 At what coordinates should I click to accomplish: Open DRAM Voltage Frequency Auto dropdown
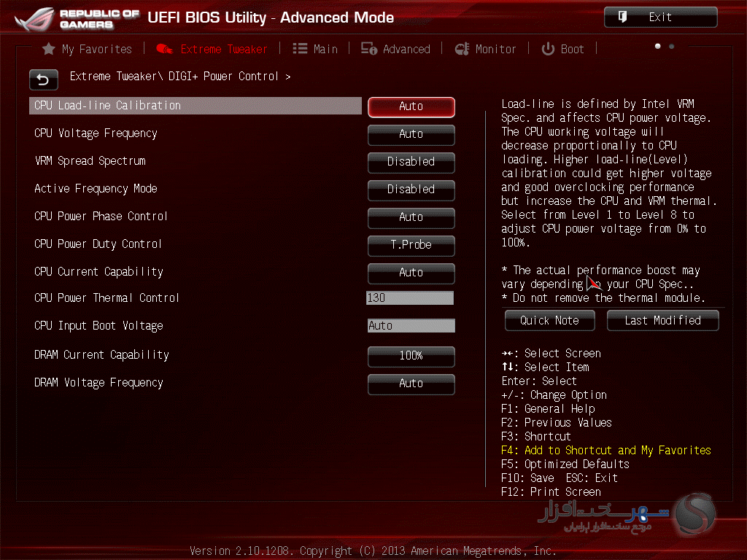tap(411, 384)
